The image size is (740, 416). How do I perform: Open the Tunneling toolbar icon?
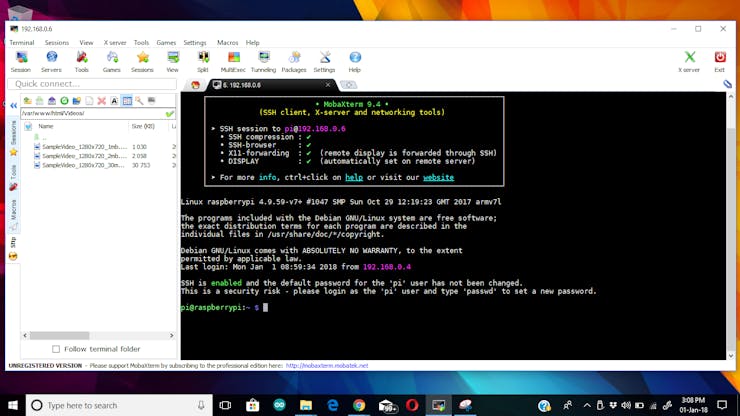coord(263,62)
